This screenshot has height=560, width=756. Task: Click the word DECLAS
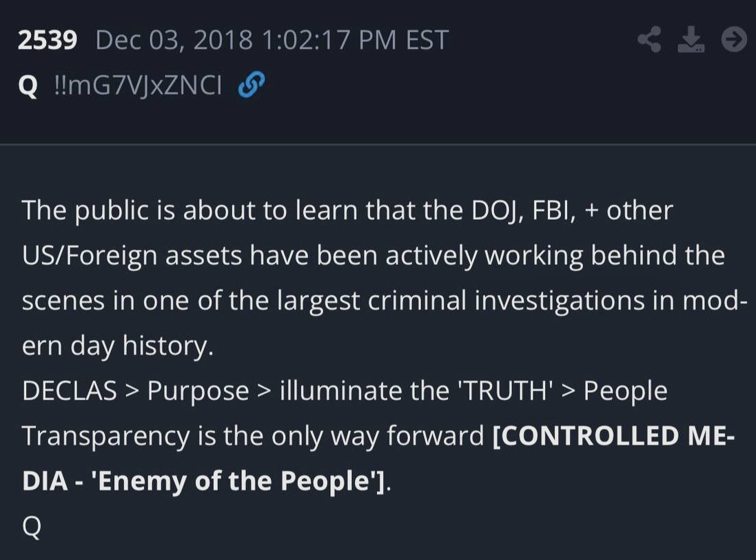point(69,391)
